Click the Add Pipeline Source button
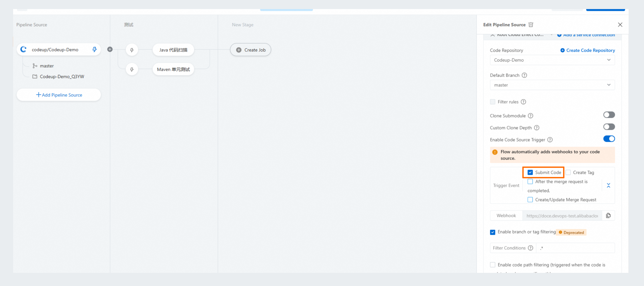 click(59, 95)
